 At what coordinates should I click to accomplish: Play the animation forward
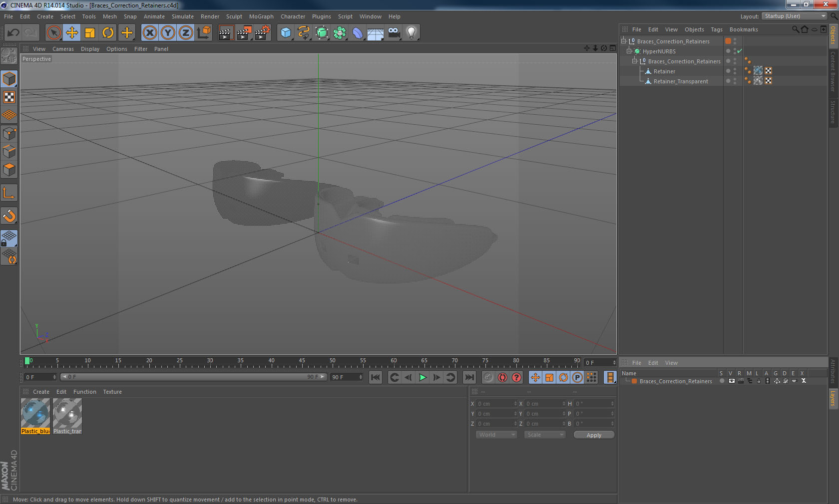tap(422, 377)
